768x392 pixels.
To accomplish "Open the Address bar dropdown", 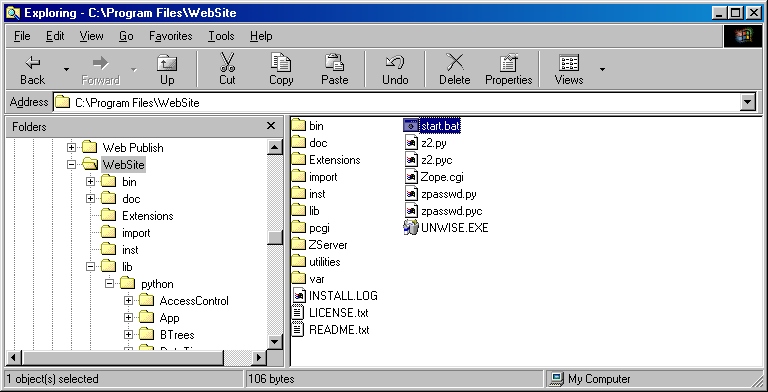I will 747,103.
